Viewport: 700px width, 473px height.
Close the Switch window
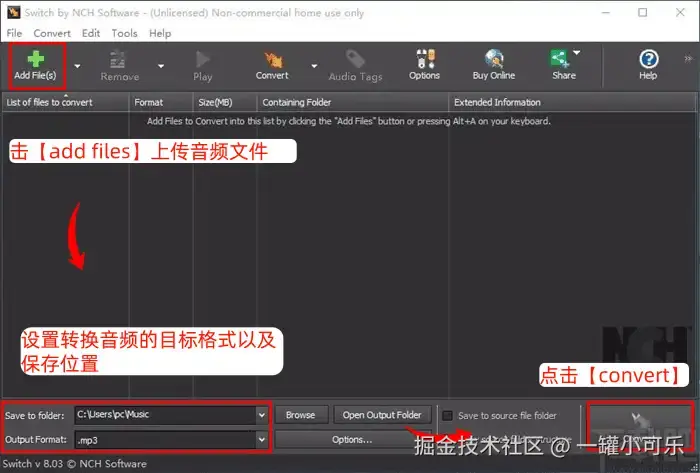tap(680, 12)
